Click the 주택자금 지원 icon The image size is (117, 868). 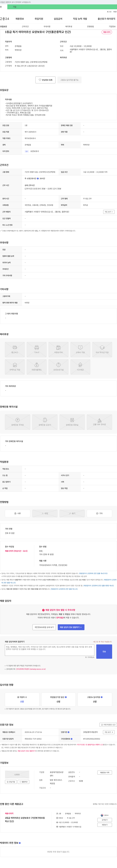15,367
